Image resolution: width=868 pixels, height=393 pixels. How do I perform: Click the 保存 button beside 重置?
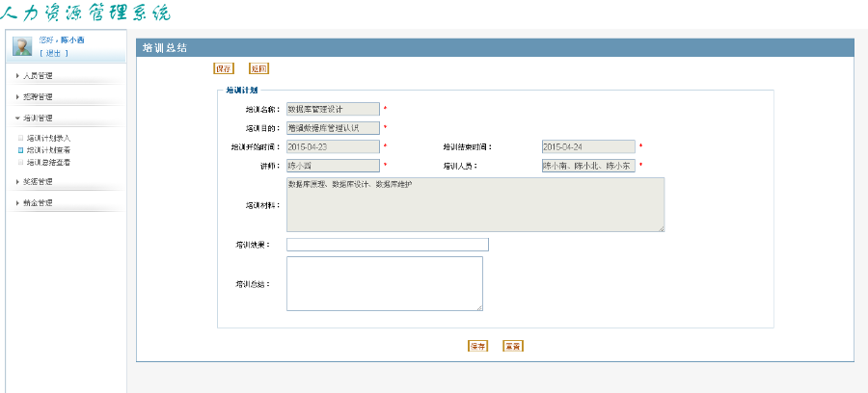coord(477,347)
